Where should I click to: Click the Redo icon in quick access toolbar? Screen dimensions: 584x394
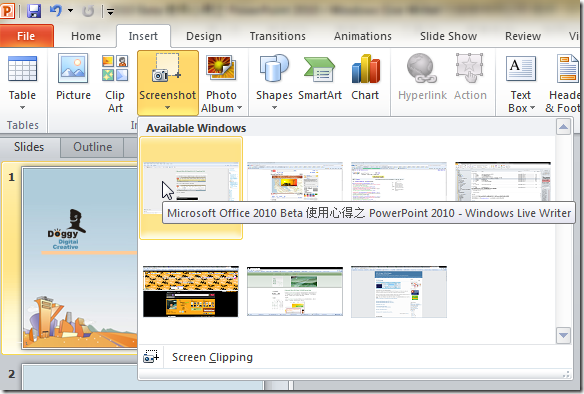[88, 11]
